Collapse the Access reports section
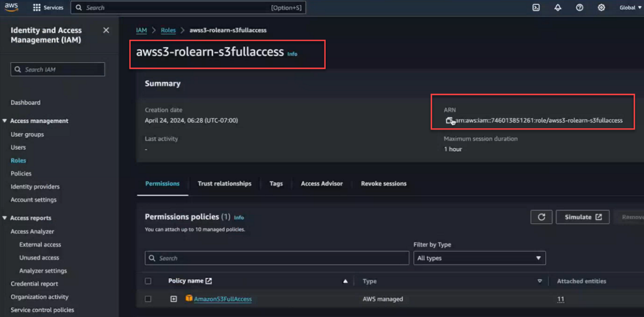Image resolution: width=644 pixels, height=317 pixels. coord(5,218)
